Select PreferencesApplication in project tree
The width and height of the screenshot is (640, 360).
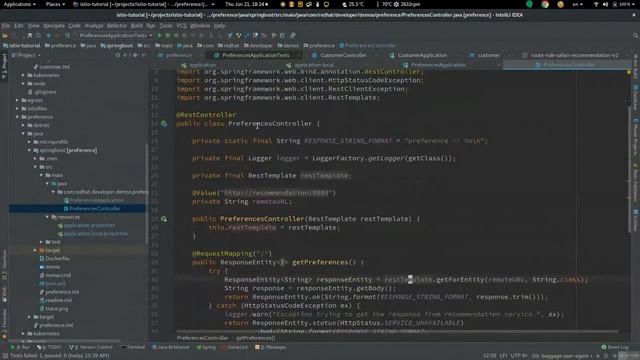tap(96, 200)
